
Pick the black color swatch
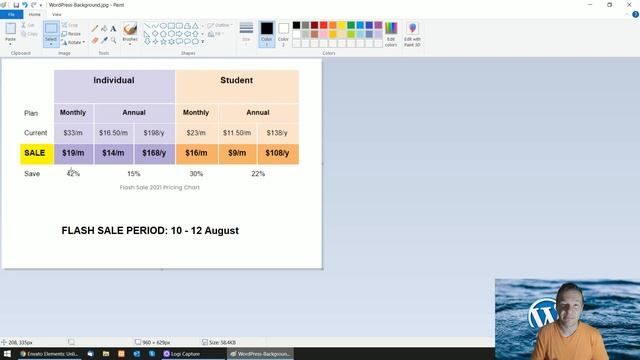click(x=296, y=25)
